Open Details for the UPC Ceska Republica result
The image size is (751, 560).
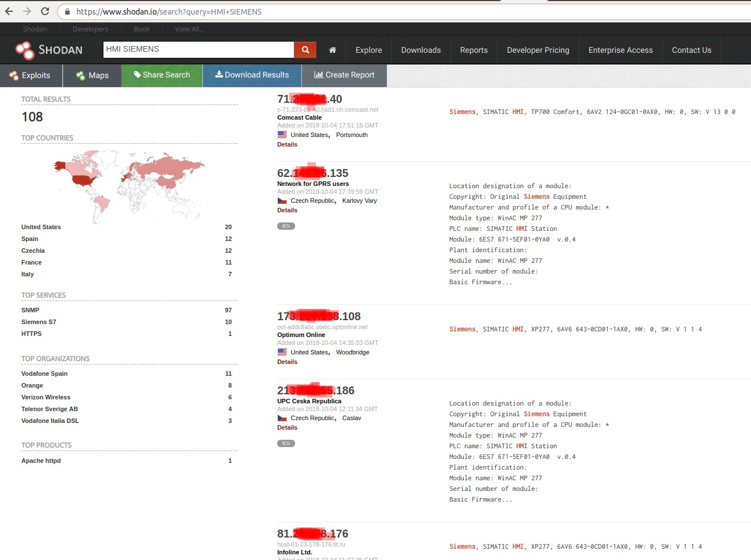[287, 427]
